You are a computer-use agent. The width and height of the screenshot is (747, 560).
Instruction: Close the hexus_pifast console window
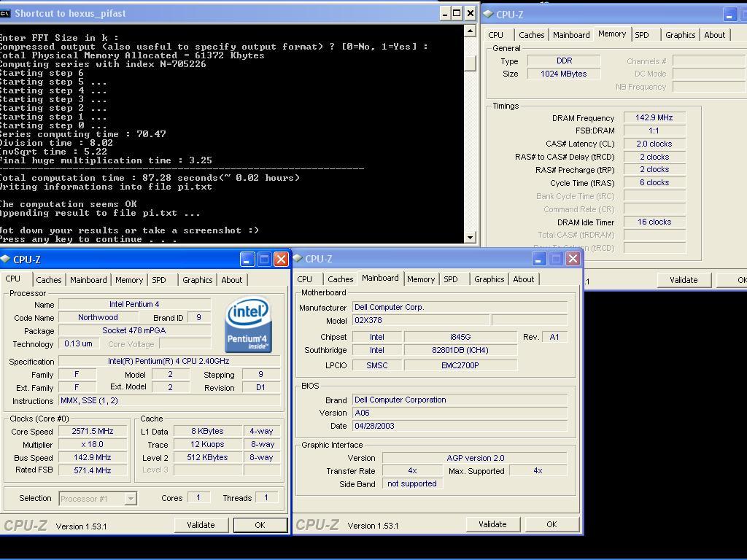[471, 13]
